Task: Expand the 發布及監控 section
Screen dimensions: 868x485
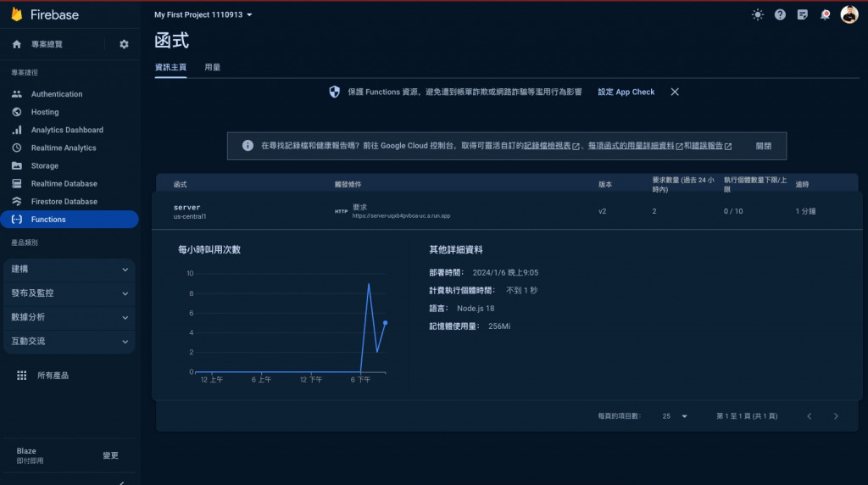Action: pos(70,293)
